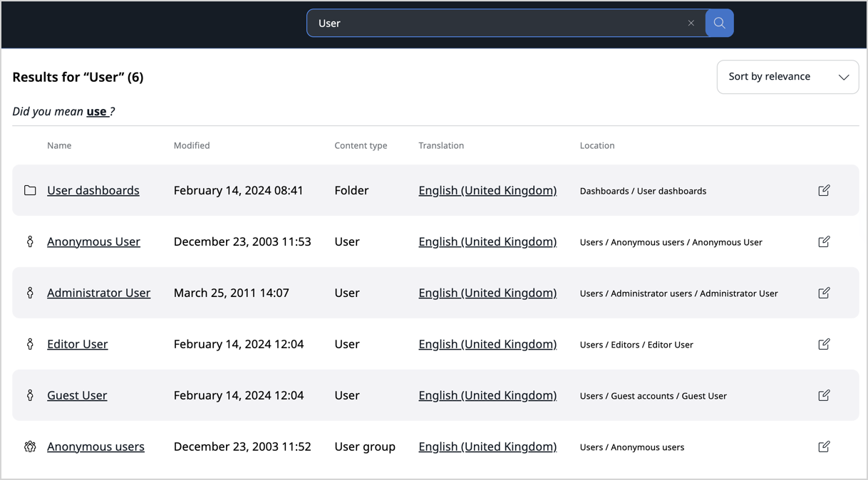Click the magnifier search button
This screenshot has height=480, width=868.
719,23
